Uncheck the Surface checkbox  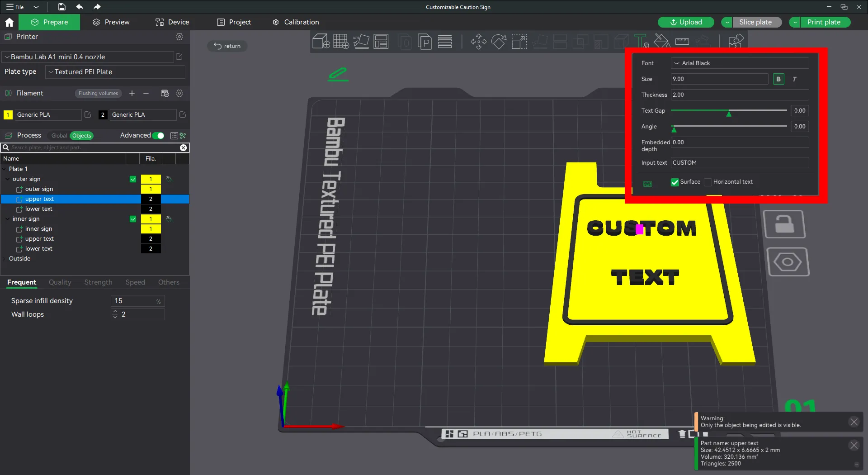coord(675,182)
